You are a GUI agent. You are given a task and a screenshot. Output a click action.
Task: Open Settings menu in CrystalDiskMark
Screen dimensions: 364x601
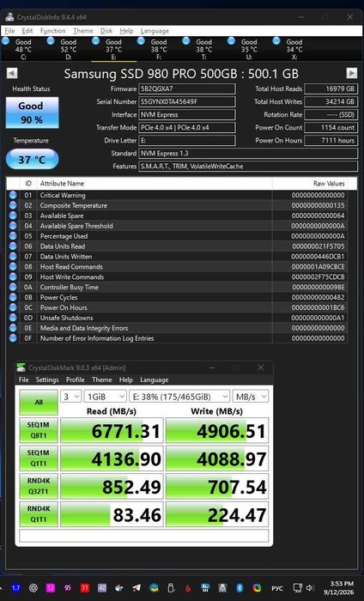pos(47,379)
